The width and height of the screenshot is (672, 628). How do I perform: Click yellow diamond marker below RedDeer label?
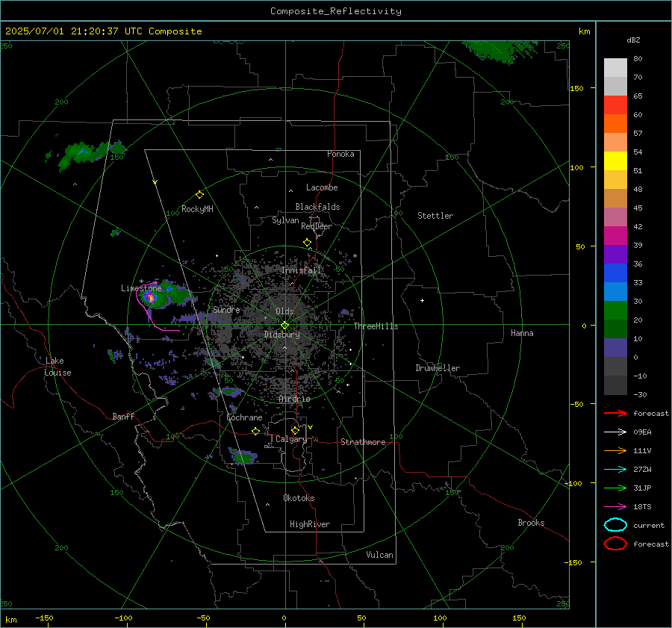pyautogui.click(x=307, y=243)
